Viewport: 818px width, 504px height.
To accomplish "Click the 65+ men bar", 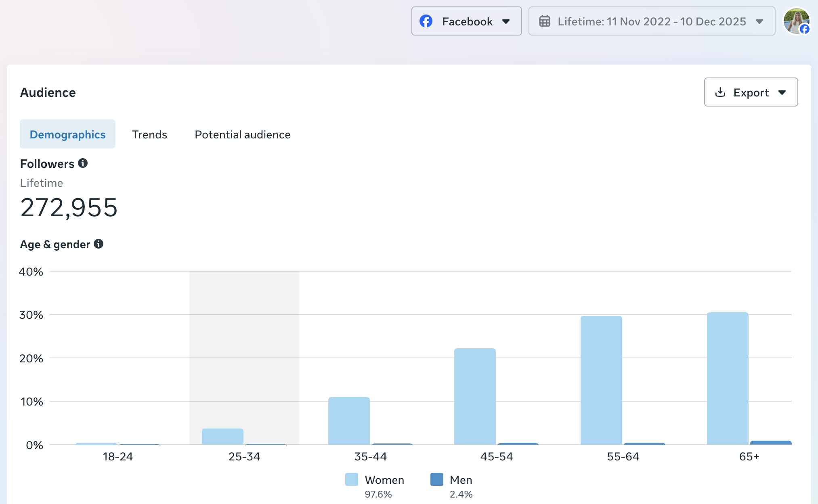I will (770, 442).
